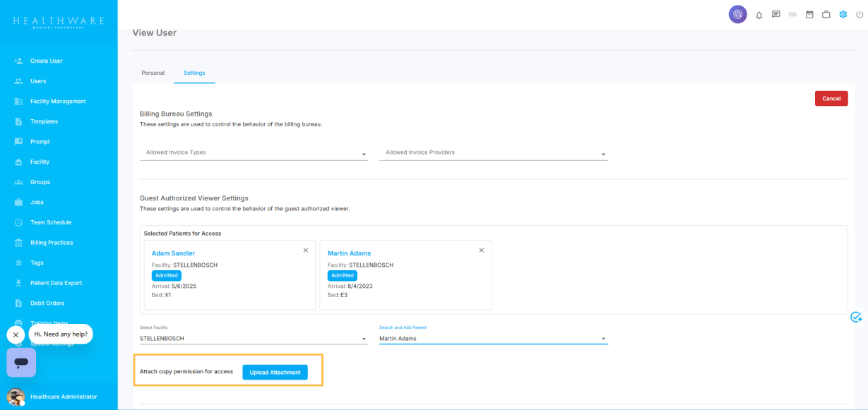Remove Martin Adams patient card
Image resolution: width=868 pixels, height=410 pixels.
482,251
